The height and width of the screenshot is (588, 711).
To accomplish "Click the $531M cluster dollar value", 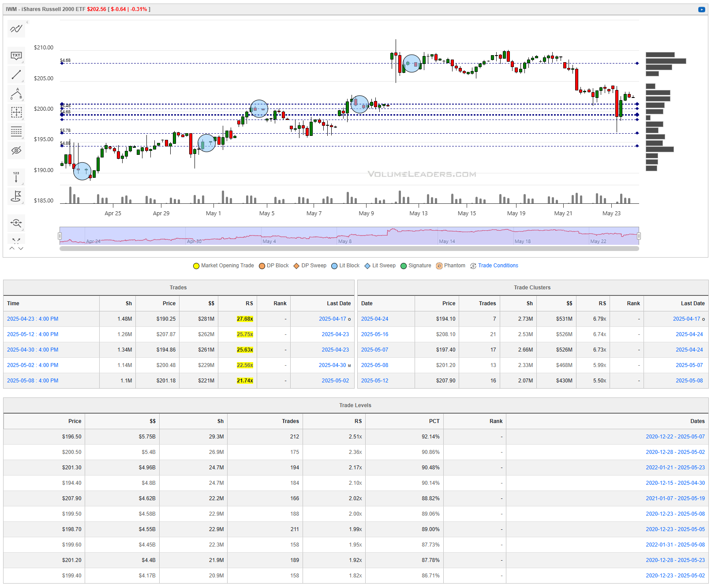I will 564,319.
